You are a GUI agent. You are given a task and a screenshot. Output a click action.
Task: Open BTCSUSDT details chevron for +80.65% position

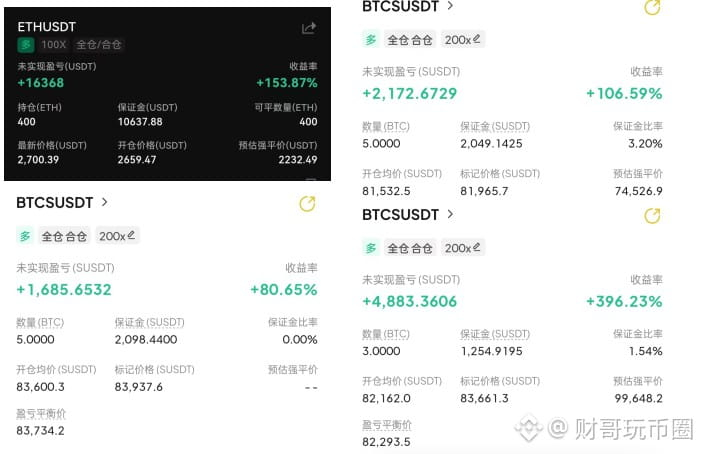coord(105,202)
